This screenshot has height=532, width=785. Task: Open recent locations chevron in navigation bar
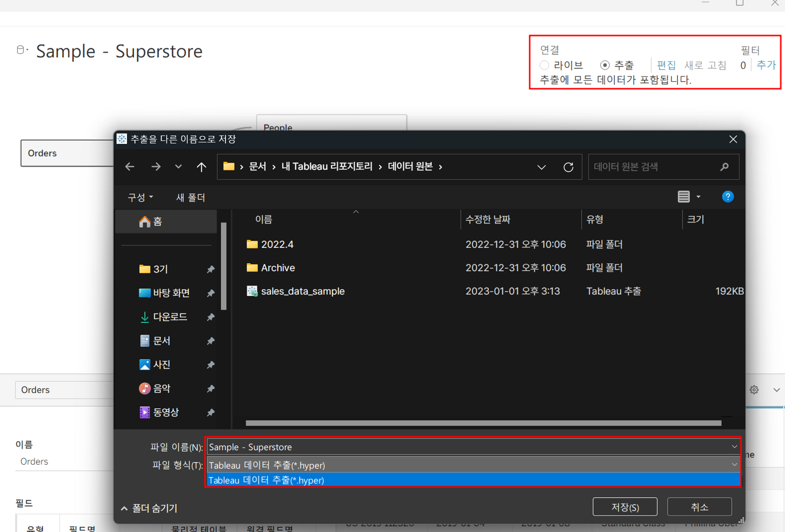click(x=178, y=167)
